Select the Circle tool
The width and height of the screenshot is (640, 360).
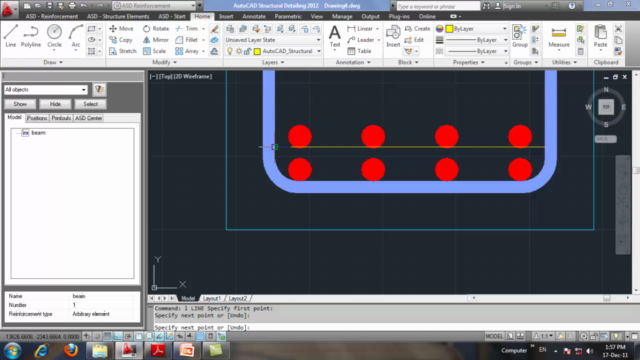click(x=54, y=36)
